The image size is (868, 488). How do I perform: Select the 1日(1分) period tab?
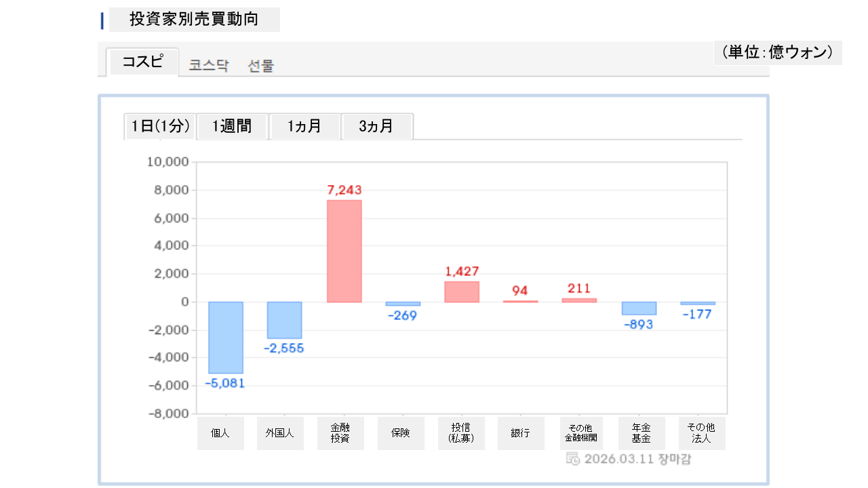pyautogui.click(x=160, y=127)
